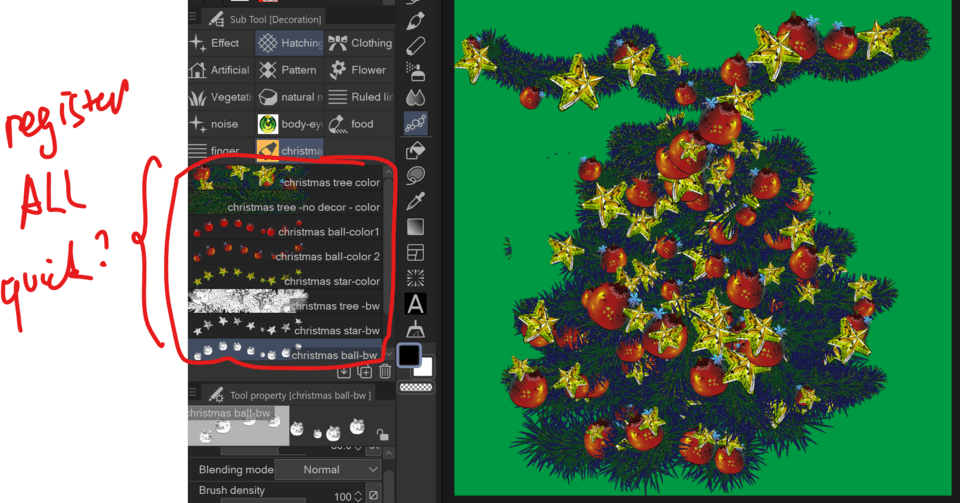Select the Decoration tool icon
The image size is (960, 503).
pos(415,124)
